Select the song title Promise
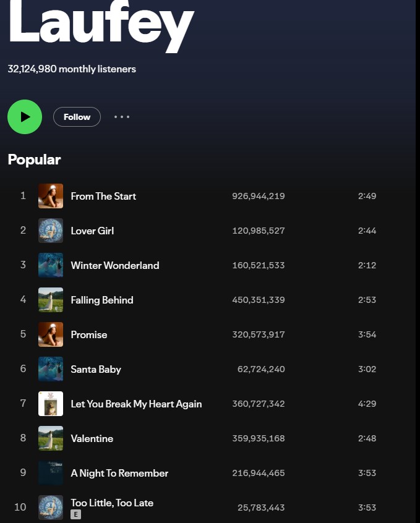 click(89, 334)
